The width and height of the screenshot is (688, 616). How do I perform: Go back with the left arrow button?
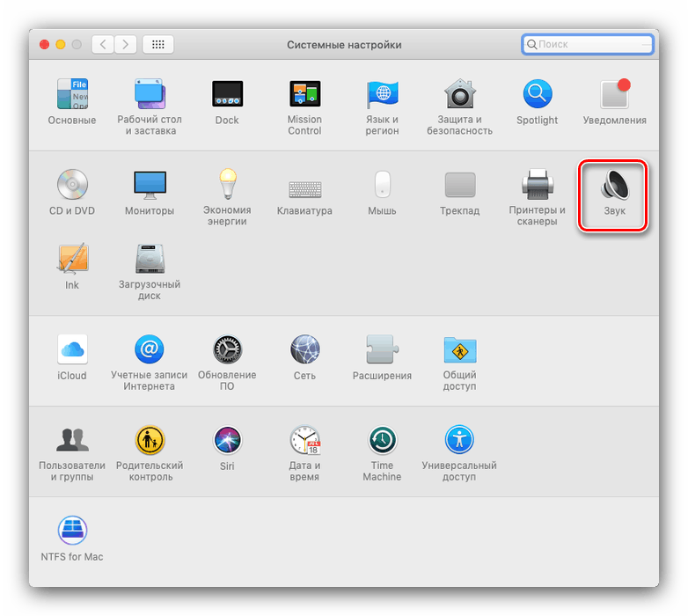tap(103, 44)
